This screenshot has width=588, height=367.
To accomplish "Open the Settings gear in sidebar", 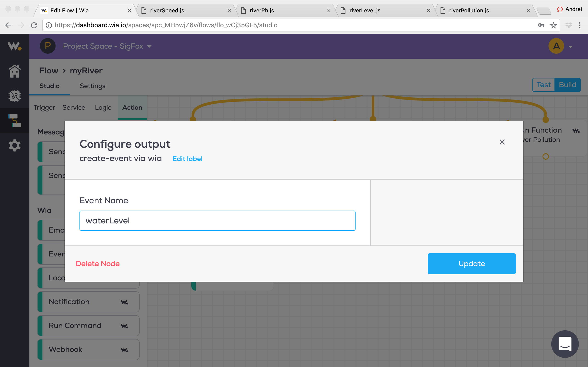I will (14, 145).
